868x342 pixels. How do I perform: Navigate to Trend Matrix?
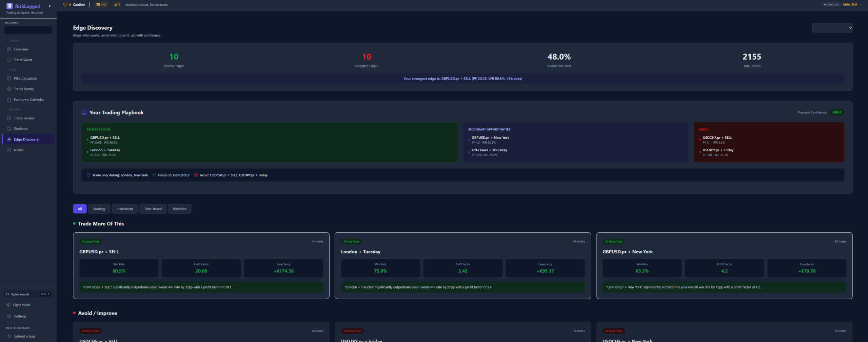(x=28, y=89)
